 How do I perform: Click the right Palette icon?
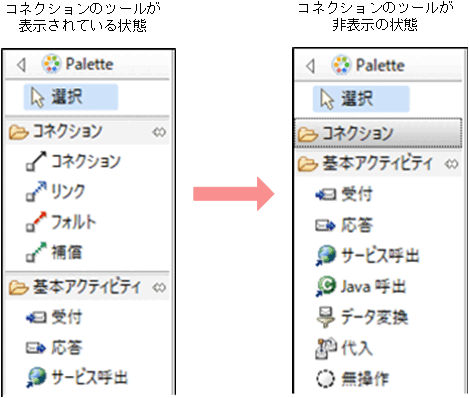click(341, 65)
